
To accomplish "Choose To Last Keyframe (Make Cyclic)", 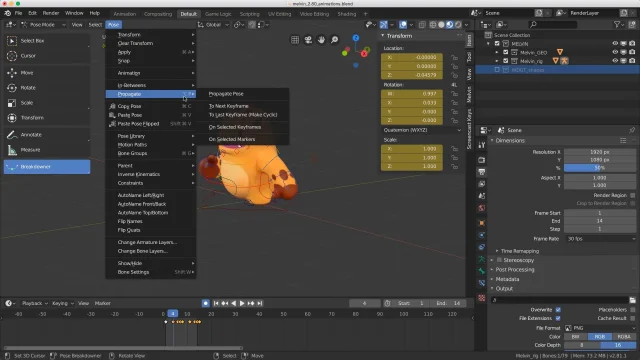I will [243, 115].
